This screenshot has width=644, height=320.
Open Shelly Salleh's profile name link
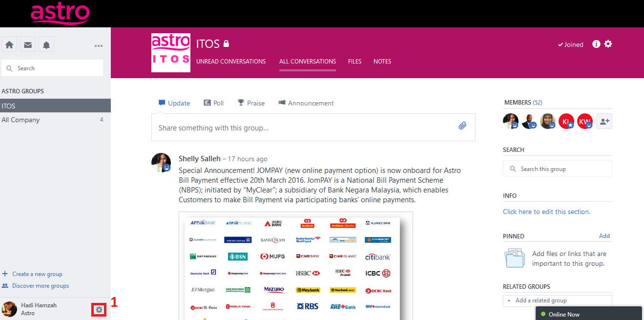[x=200, y=159]
